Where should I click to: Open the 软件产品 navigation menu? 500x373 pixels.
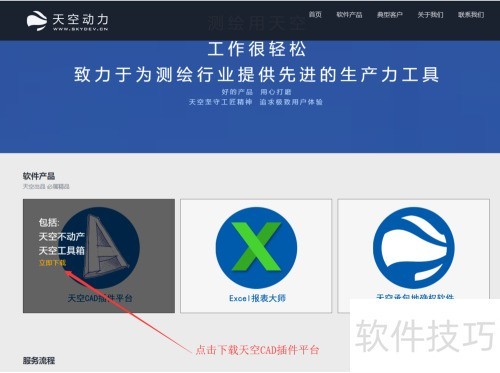[349, 14]
